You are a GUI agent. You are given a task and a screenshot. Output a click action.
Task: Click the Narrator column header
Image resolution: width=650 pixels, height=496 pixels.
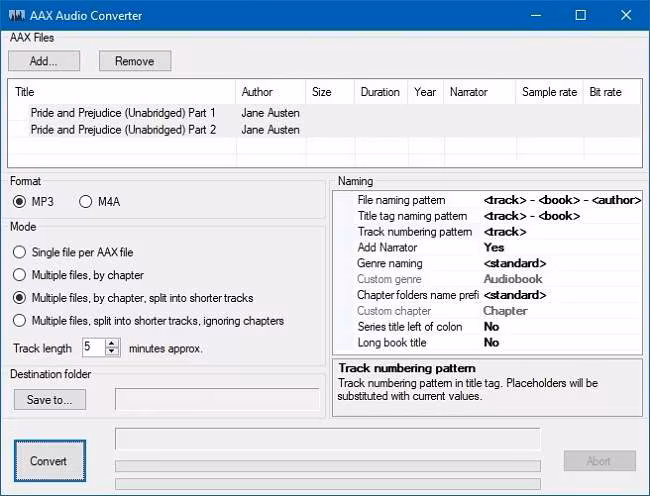pyautogui.click(x=480, y=92)
